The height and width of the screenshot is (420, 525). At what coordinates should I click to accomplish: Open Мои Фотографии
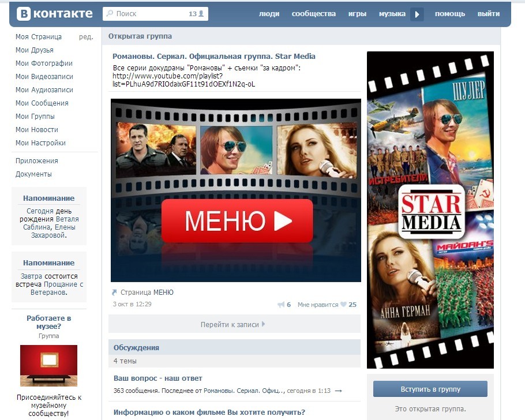[44, 63]
